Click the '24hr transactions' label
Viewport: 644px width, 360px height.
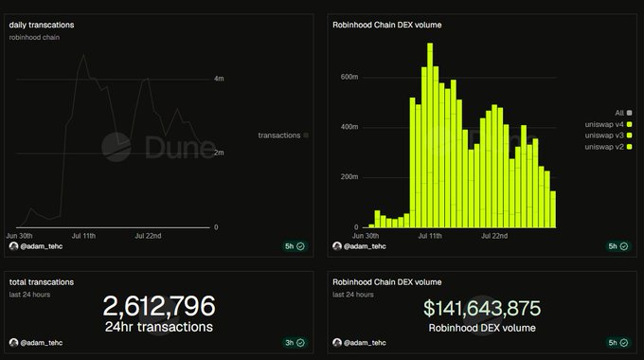click(x=159, y=327)
